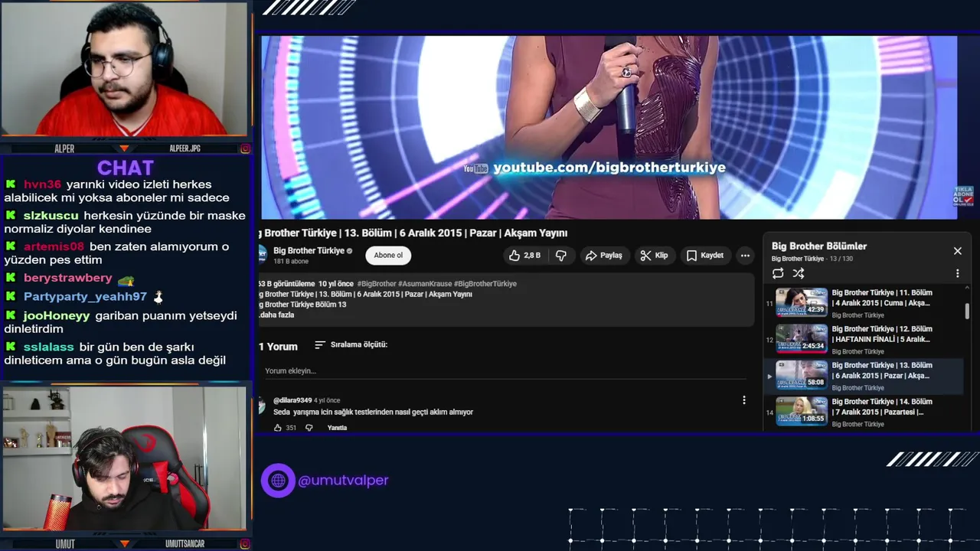Image resolution: width=980 pixels, height=551 pixels.
Task: Open 14. Bölüm 7 Aralık 2015 title
Action: point(882,407)
